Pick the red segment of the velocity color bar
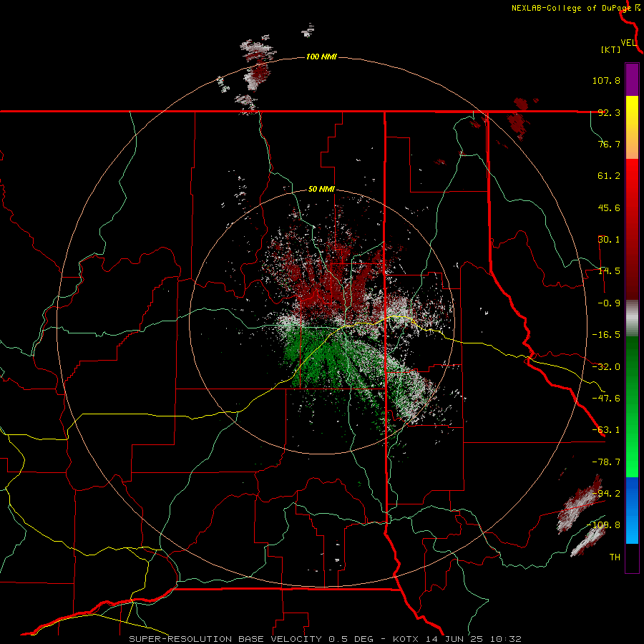Screen dimensions: 644x644 632,229
